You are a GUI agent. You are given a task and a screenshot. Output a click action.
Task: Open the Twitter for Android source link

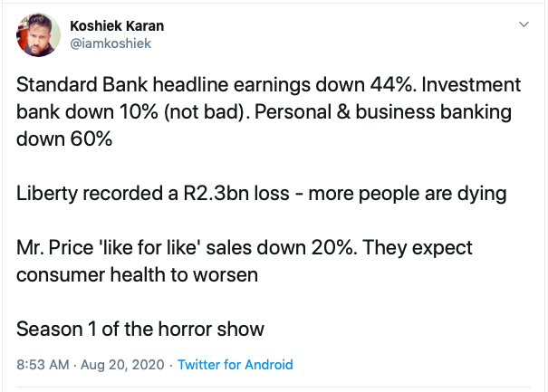[236, 365]
